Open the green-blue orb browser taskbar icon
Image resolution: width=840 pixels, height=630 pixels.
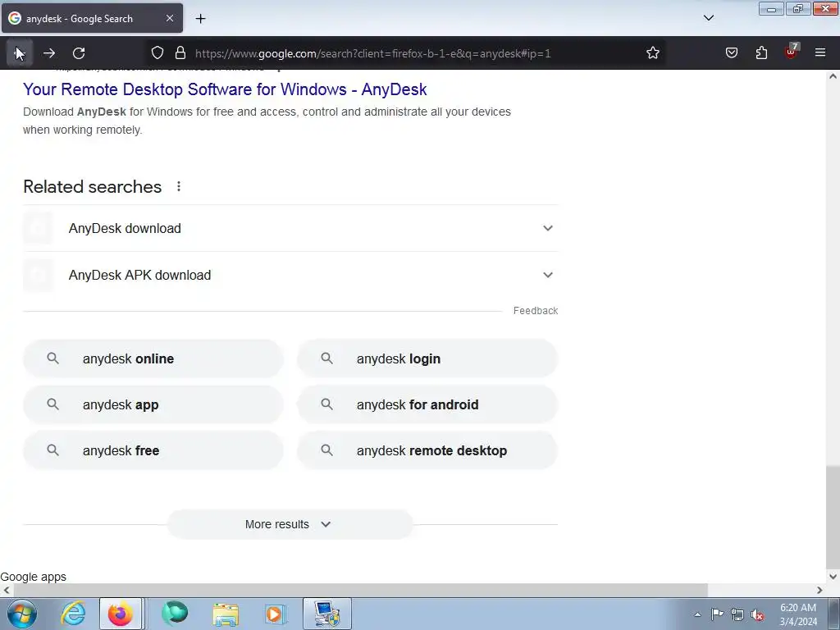(x=175, y=614)
